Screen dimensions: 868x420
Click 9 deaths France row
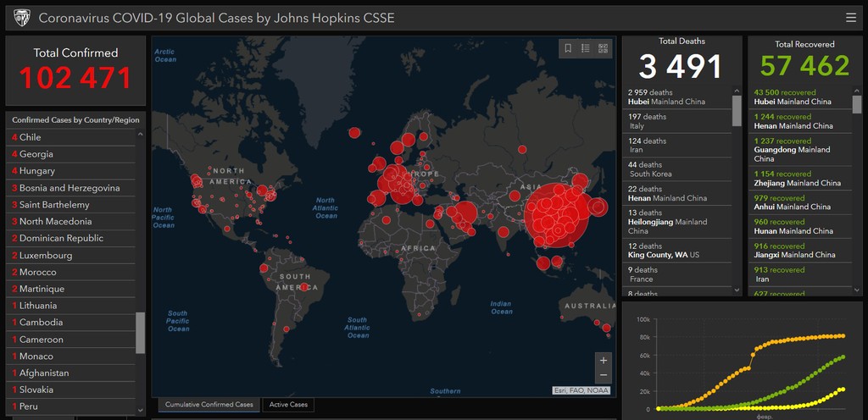pos(677,274)
